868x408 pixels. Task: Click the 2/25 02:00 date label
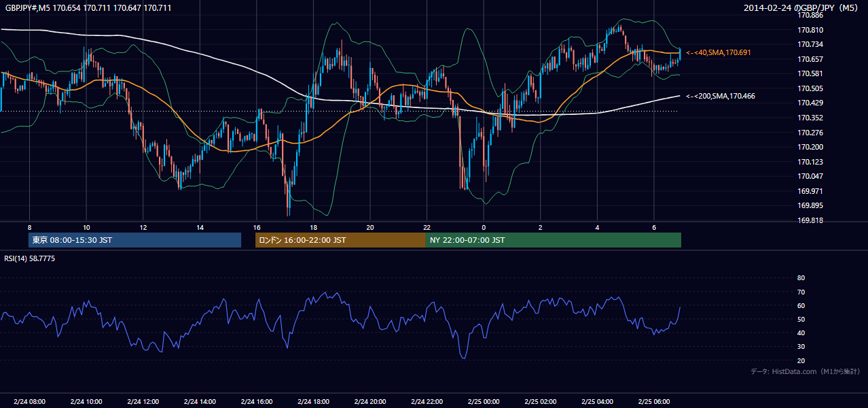click(540, 402)
